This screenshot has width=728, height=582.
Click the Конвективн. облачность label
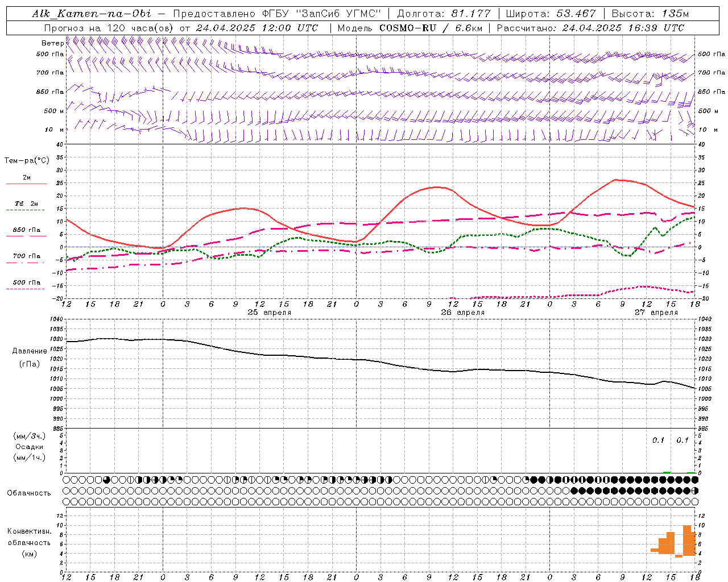tap(29, 537)
